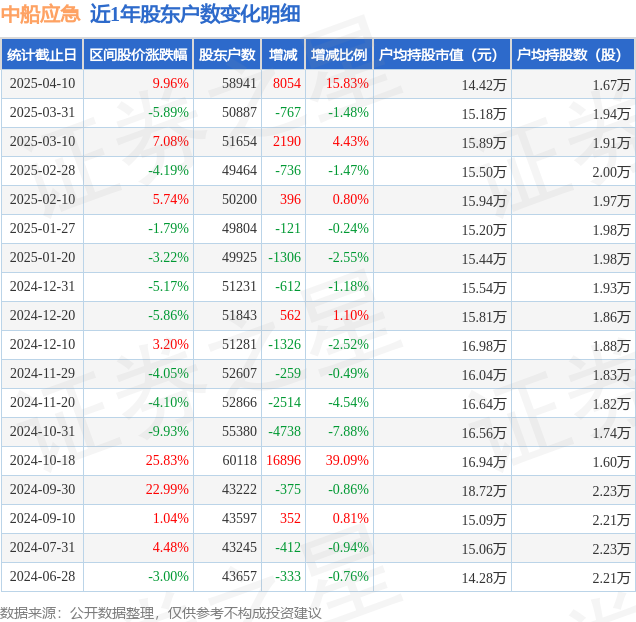
Task: Click shareholder count 50887
Action: point(239,112)
